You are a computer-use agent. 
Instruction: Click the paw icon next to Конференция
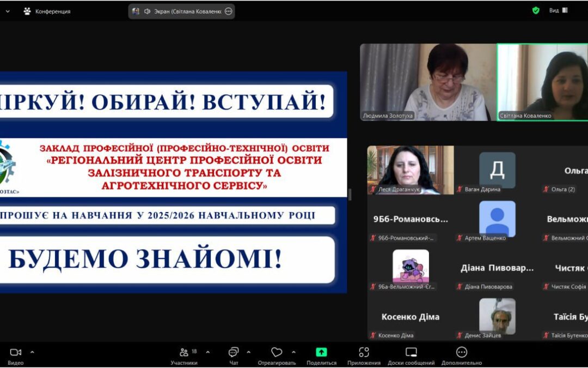tap(27, 11)
